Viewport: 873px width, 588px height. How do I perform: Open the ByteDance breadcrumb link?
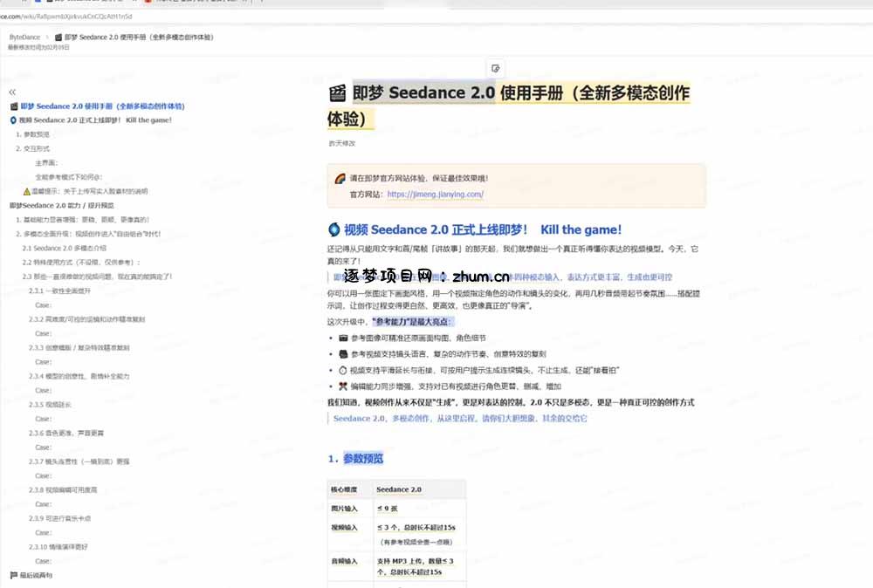coord(24,38)
